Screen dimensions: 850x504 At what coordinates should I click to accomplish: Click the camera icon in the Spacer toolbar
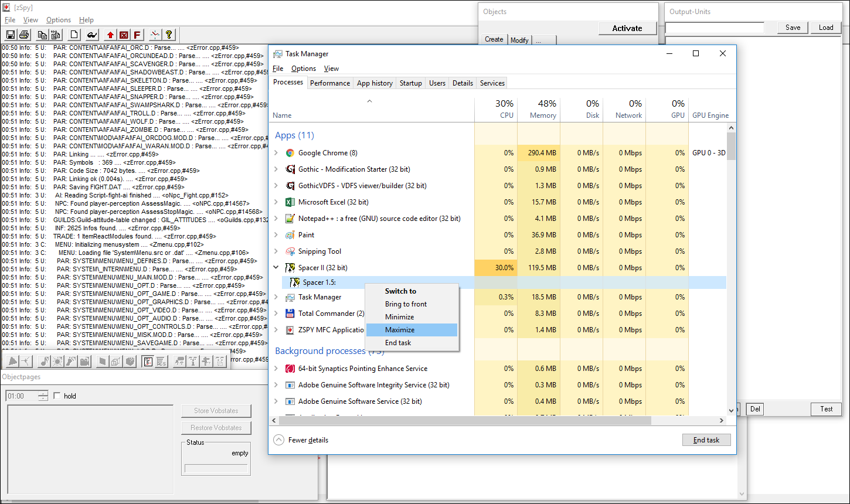point(85,362)
